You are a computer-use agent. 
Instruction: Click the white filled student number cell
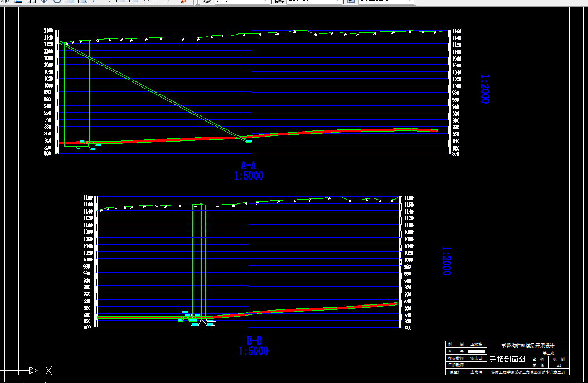point(476,351)
